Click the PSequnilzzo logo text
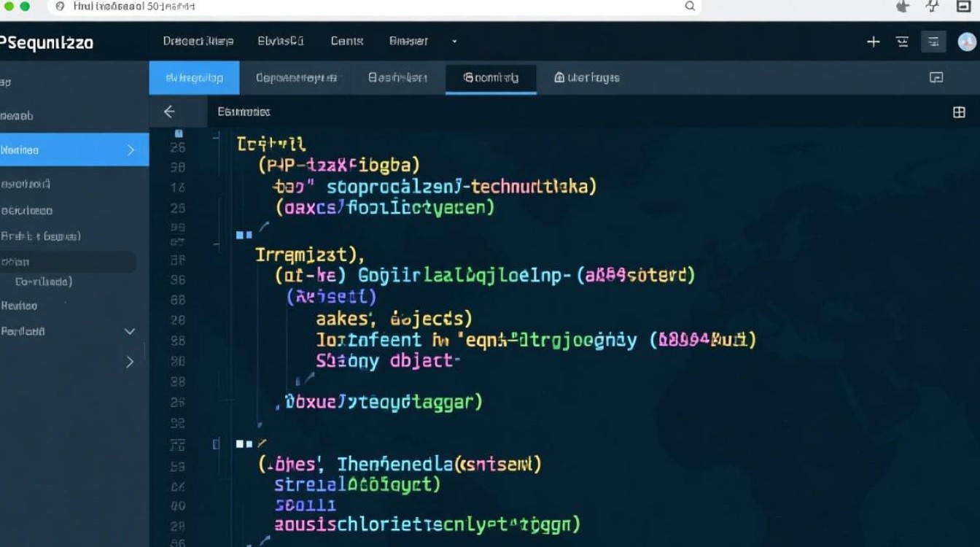 pyautogui.click(x=47, y=43)
